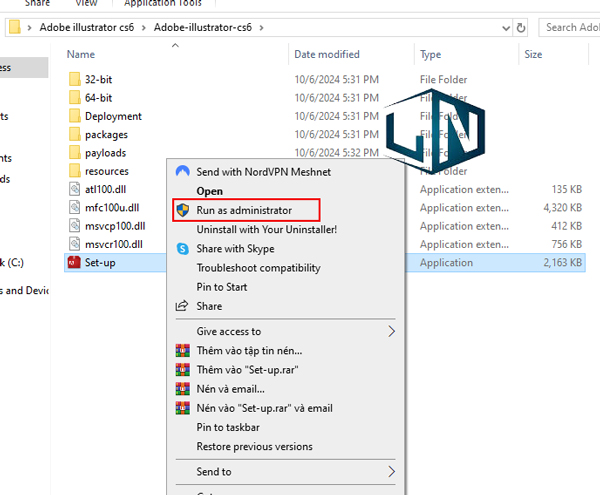
Task: Click the resources folder icon
Action: click(75, 171)
